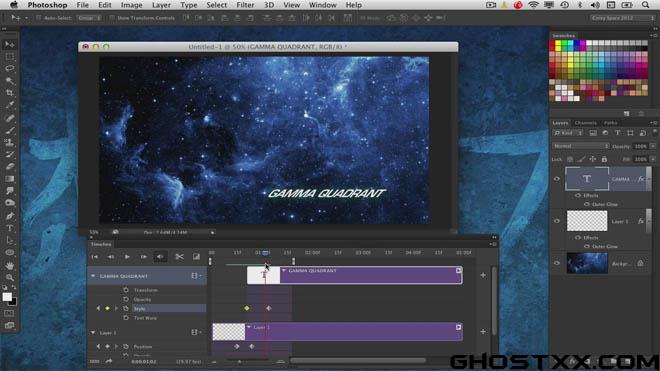Viewport: 660px width, 371px height.
Task: Step to next frame in Timeline
Action: pos(144,256)
